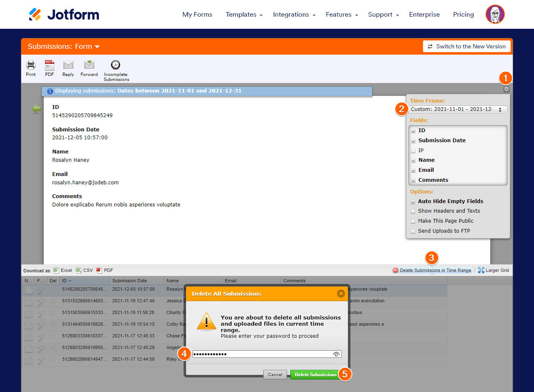The height and width of the screenshot is (392, 534).
Task: Click delete X for submission 5129803330618337
Action: pyautogui.click(x=53, y=337)
